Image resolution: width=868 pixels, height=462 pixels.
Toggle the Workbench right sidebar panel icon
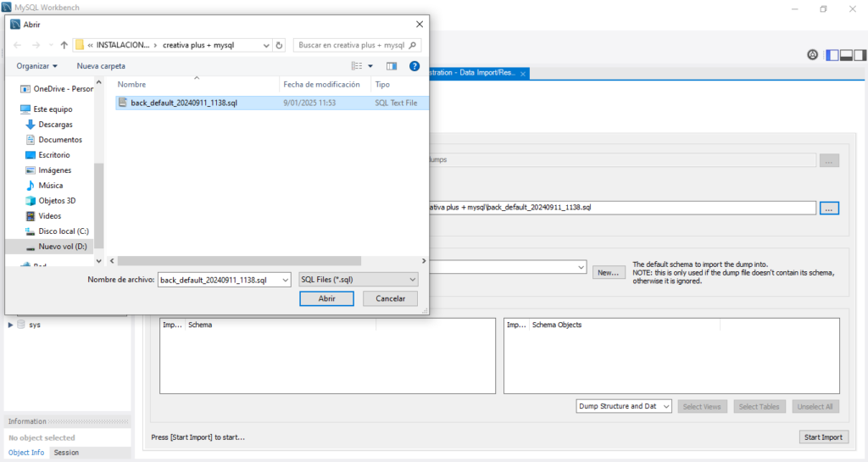pos(860,55)
